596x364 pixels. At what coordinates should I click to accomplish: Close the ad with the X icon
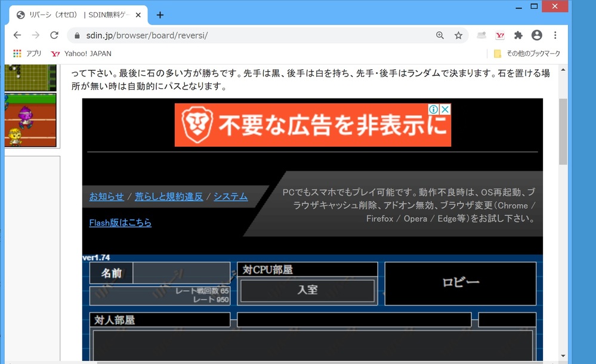(x=445, y=109)
